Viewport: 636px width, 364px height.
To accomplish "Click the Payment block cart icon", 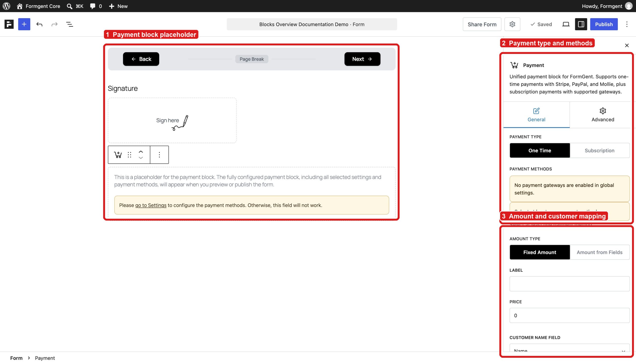I will pos(118,155).
